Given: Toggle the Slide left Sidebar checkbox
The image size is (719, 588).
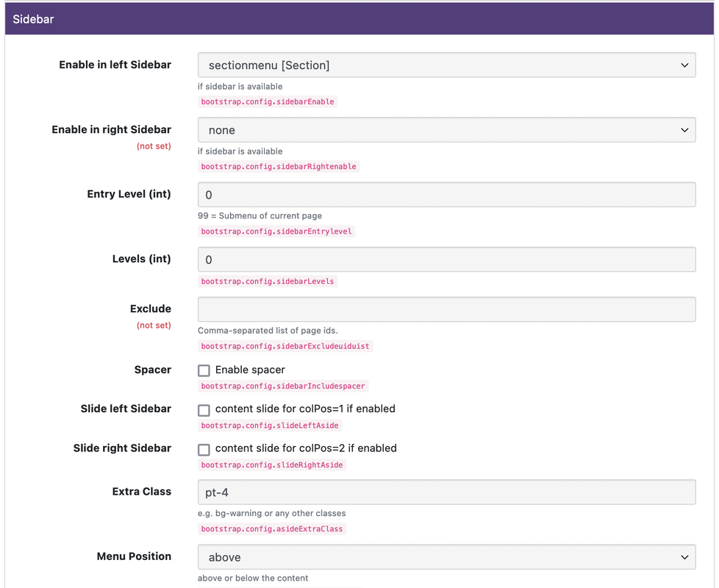Looking at the screenshot, I should click(204, 409).
